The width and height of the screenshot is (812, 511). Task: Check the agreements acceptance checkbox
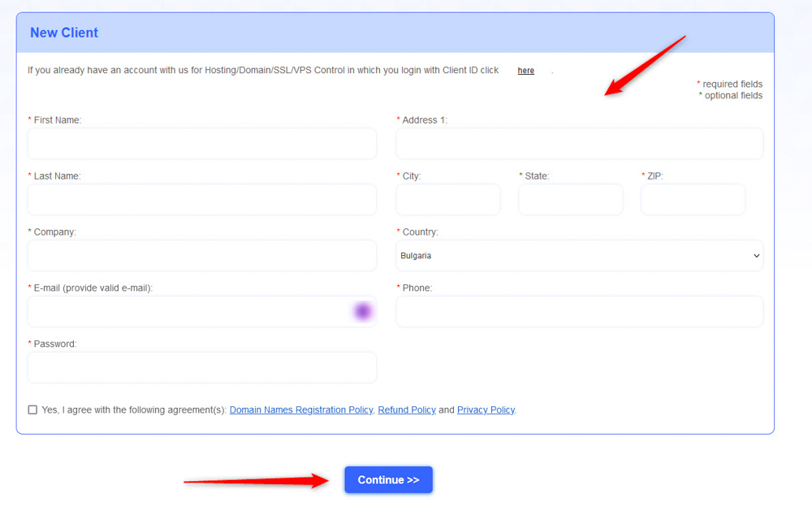click(x=32, y=409)
